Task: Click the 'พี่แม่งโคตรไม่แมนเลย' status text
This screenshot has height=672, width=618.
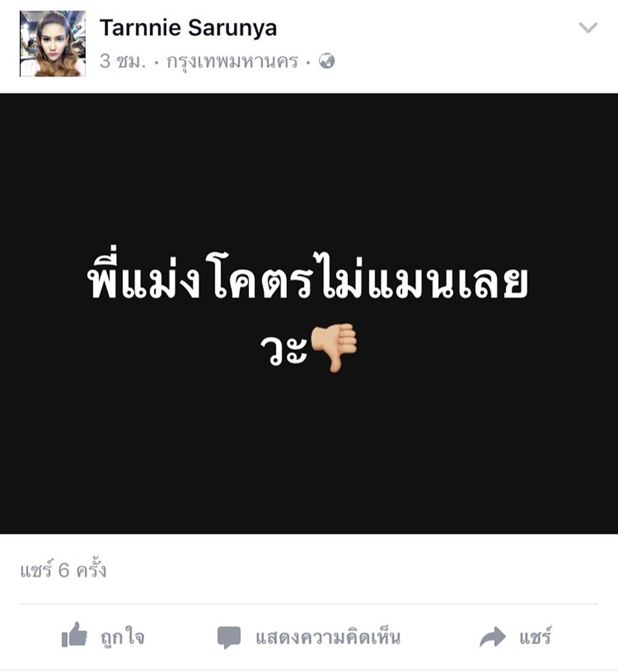Action: tap(308, 278)
